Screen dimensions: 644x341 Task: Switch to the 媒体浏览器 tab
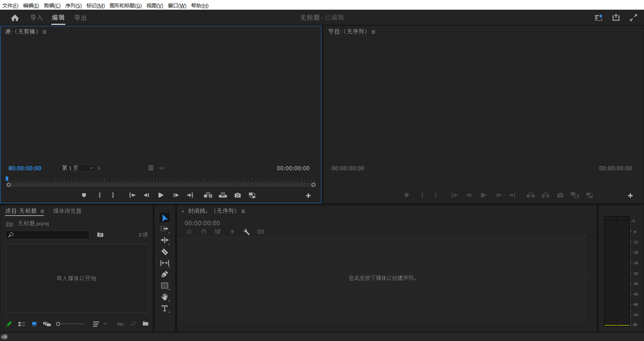[x=67, y=211]
